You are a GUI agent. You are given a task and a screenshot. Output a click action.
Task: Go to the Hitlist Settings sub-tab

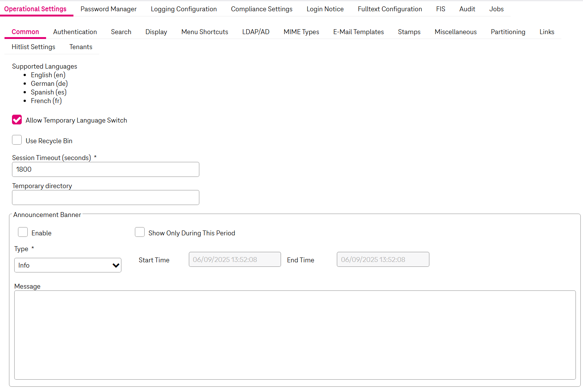33,47
